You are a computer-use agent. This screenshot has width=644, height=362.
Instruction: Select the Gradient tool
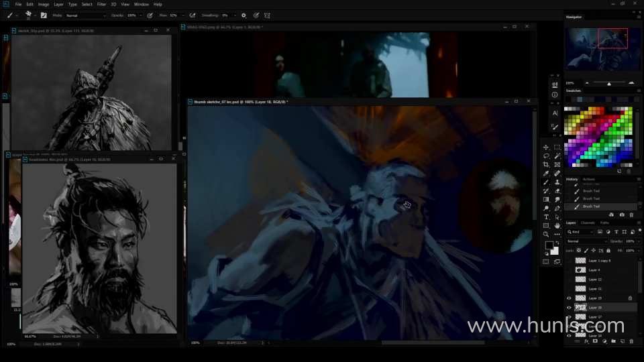pyautogui.click(x=546, y=200)
